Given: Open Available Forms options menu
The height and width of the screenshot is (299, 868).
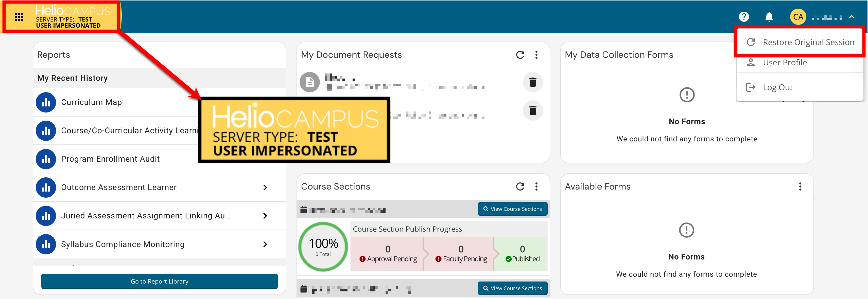Looking at the screenshot, I should [800, 186].
